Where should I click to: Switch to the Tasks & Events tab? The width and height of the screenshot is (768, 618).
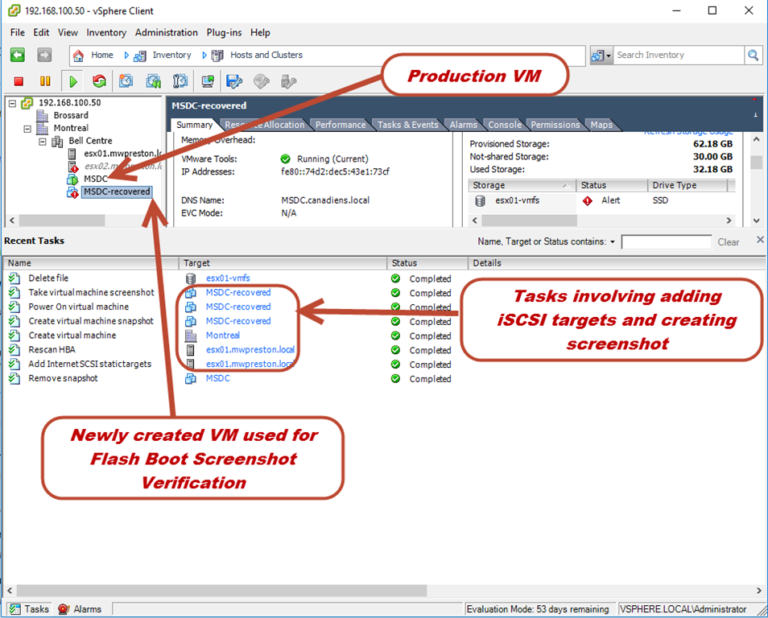pyautogui.click(x=408, y=125)
